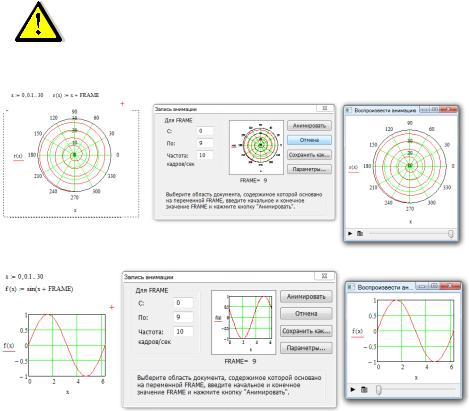Play animation in the polar playback window
This screenshot has height=411, width=469.
[350, 233]
